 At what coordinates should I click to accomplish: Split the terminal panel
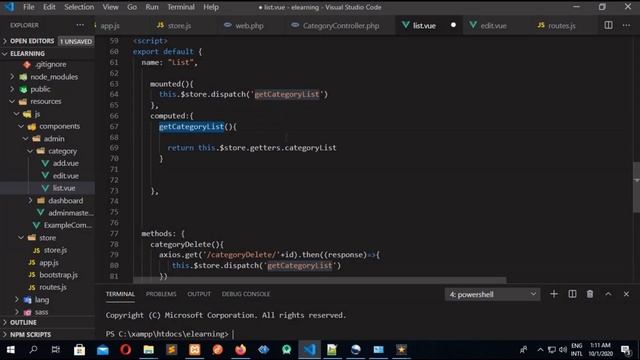(x=572, y=294)
